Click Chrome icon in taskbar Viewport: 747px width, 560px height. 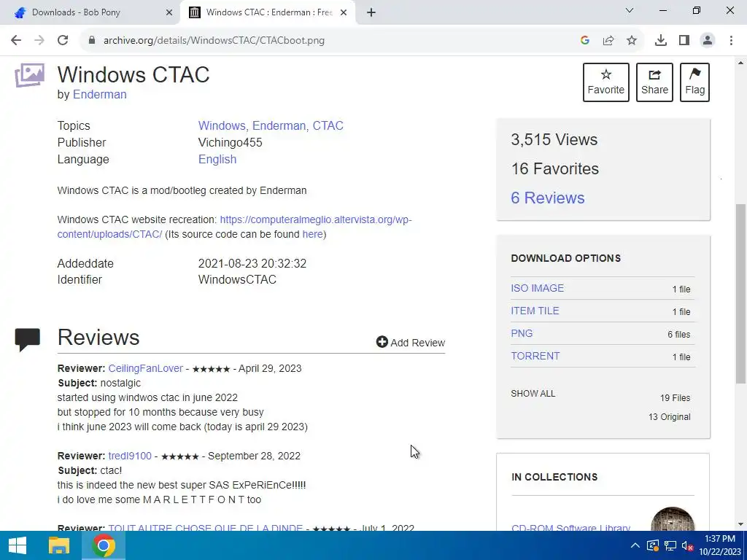click(x=104, y=545)
